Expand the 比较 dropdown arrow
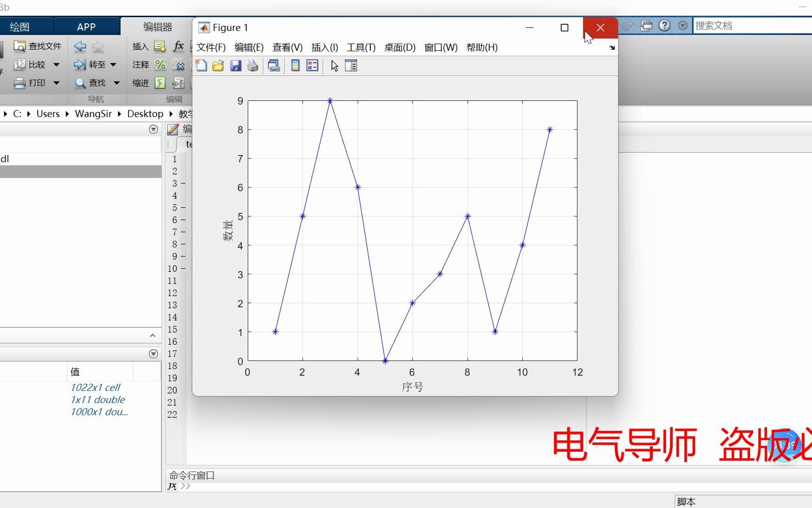This screenshot has width=812, height=508. (x=56, y=65)
